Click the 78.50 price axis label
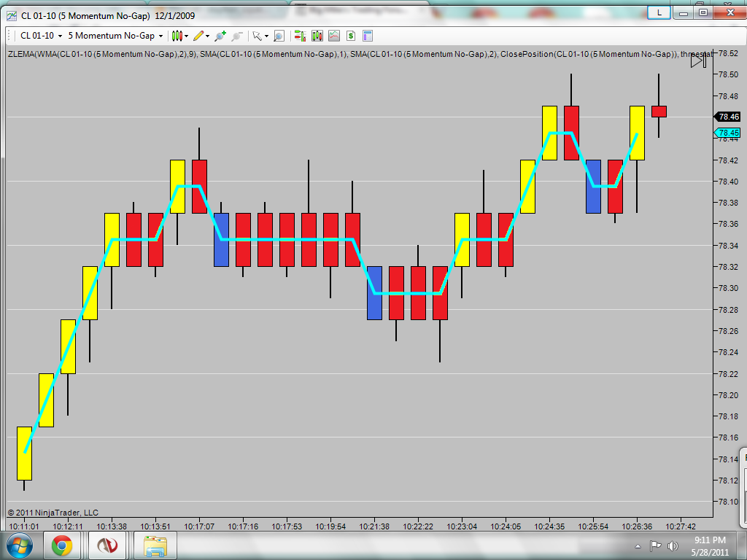747x560 pixels. coord(729,74)
